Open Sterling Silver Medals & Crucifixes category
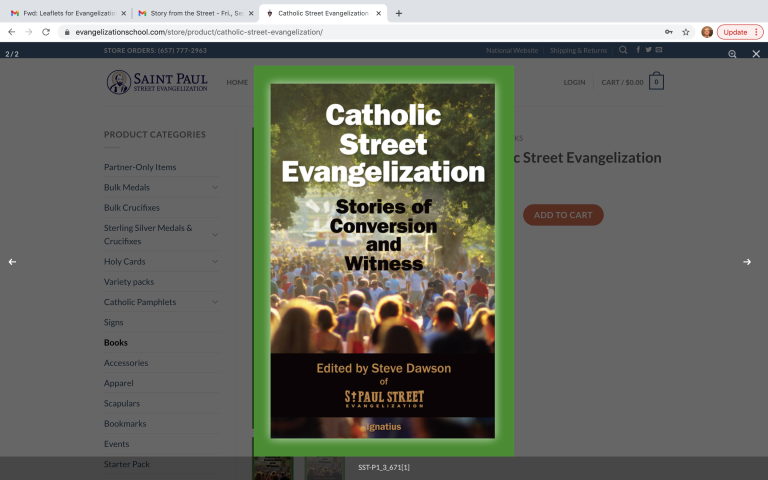The width and height of the screenshot is (768, 480). coord(148,235)
